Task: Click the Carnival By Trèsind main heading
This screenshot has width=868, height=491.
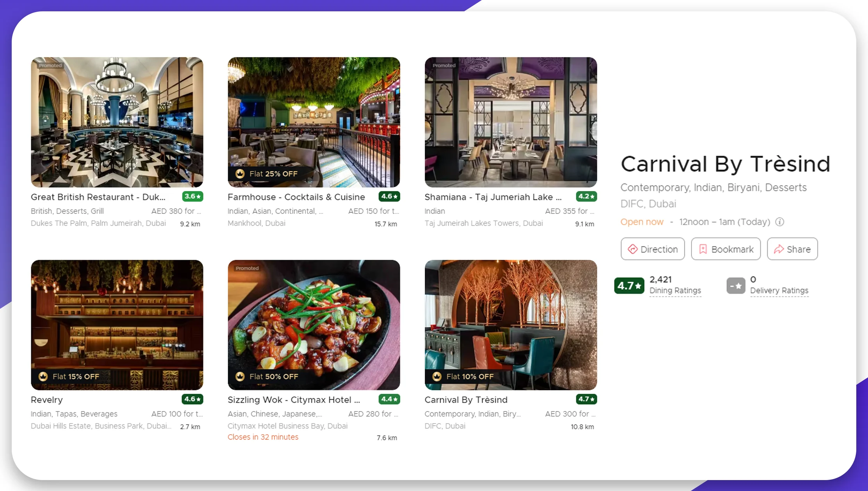Action: tap(725, 164)
